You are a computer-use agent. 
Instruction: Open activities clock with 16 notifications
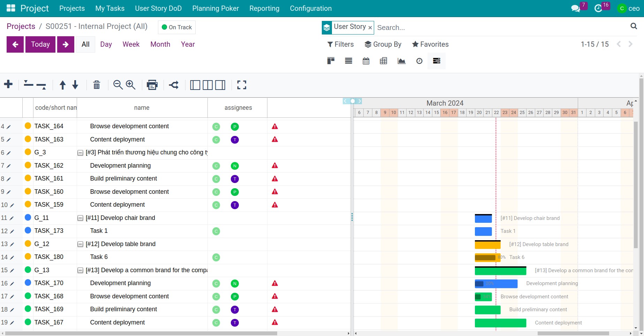[x=598, y=8]
